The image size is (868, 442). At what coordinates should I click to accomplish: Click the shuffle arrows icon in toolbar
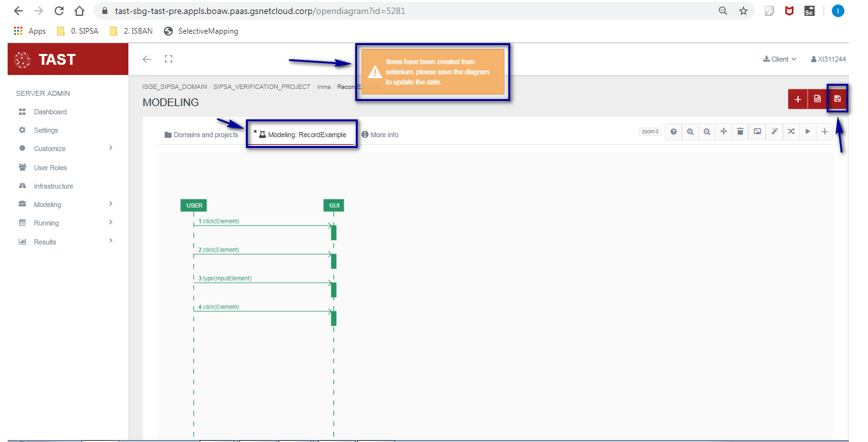pyautogui.click(x=791, y=132)
